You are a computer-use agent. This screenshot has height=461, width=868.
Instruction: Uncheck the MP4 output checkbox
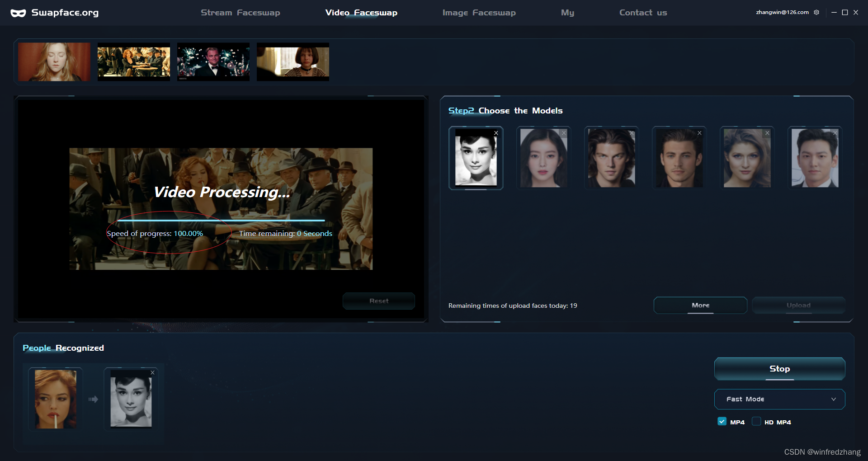722,421
